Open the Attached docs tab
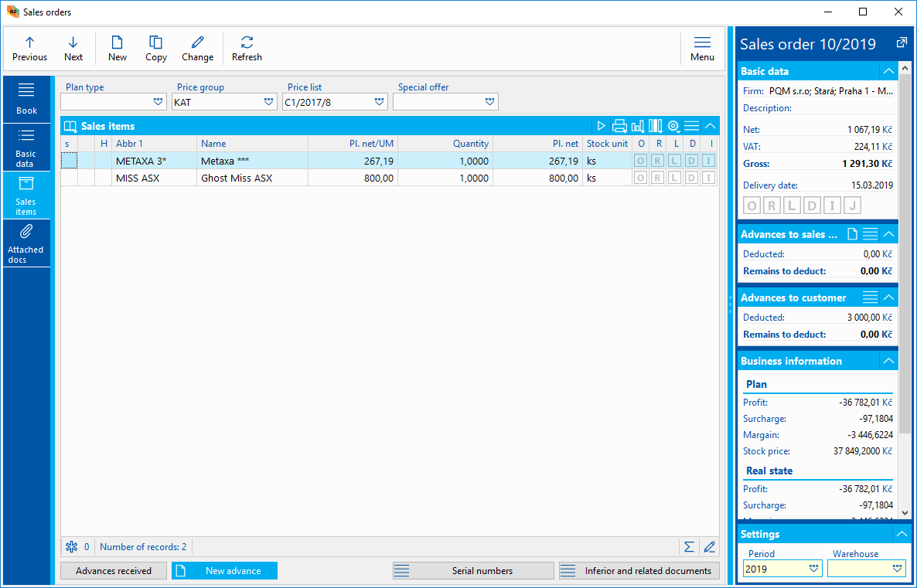Viewport: 917px width, 588px height. [26, 243]
